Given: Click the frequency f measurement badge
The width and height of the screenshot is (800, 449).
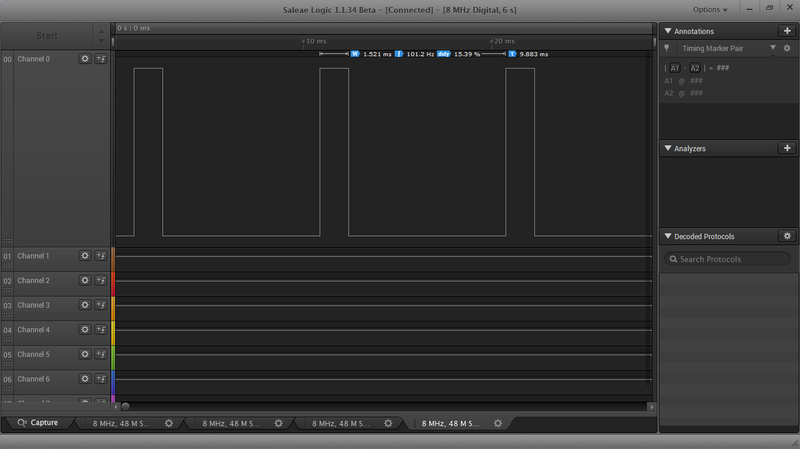Looking at the screenshot, I should point(398,54).
